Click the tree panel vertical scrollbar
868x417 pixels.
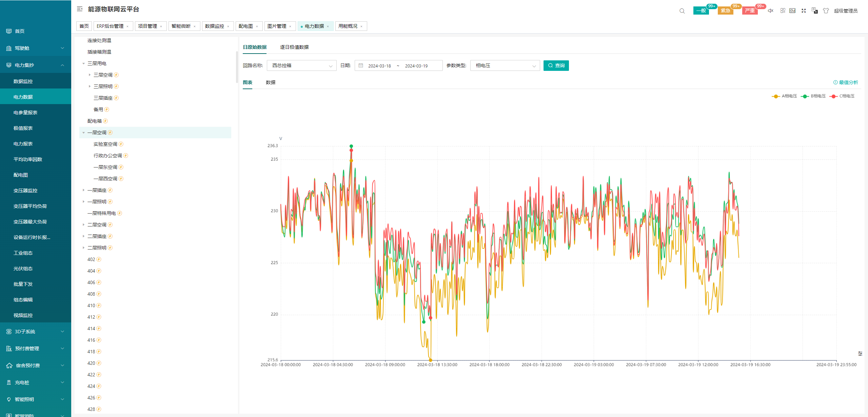click(237, 67)
